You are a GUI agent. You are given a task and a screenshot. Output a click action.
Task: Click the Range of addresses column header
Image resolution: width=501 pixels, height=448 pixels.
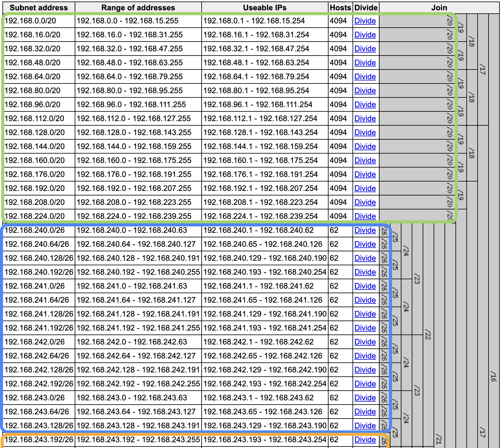138,8
